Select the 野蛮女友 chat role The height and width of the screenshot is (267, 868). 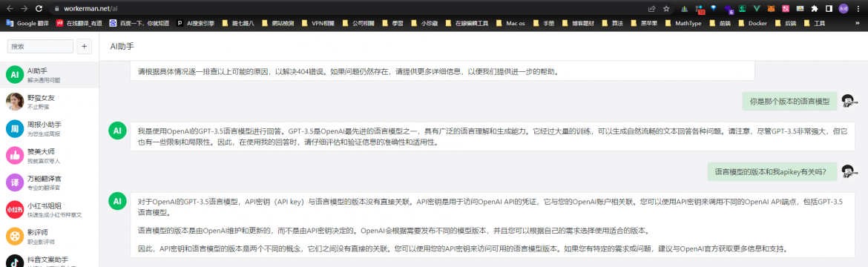(x=49, y=102)
